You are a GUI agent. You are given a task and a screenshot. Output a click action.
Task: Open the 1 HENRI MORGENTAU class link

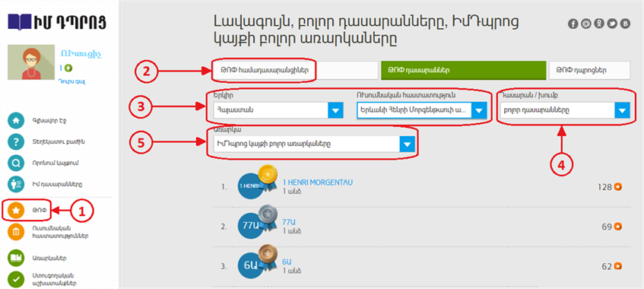coord(318,182)
